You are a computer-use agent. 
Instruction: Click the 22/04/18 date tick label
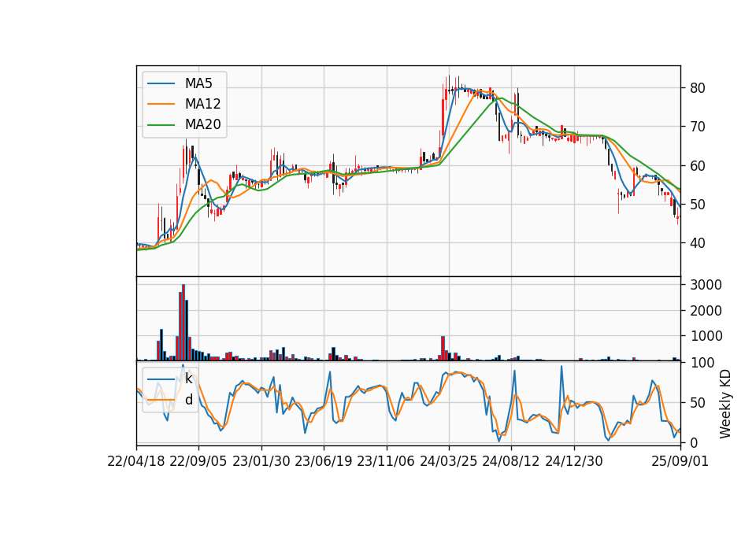(x=136, y=461)
